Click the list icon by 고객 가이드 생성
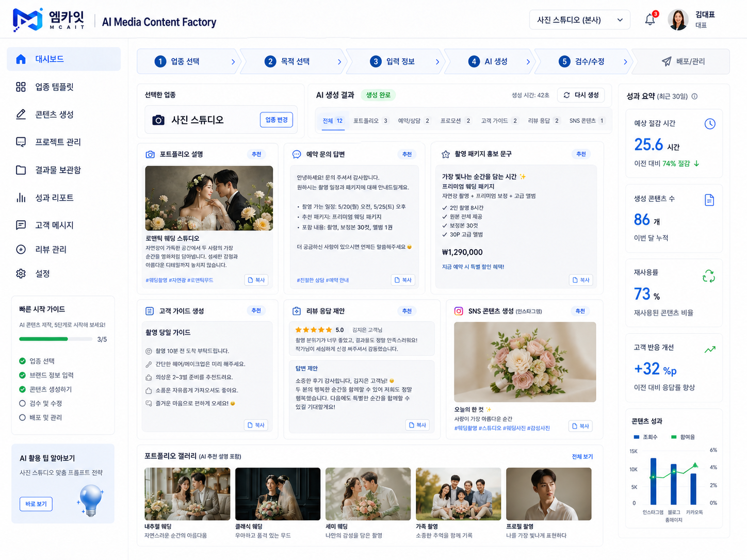Screen dimensions: 747x560 tap(150, 311)
